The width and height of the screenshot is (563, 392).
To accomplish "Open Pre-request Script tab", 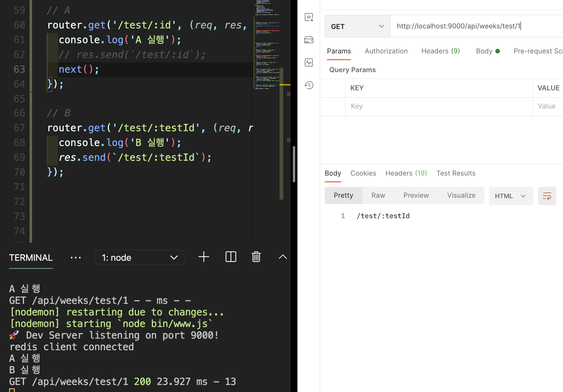I will (538, 51).
